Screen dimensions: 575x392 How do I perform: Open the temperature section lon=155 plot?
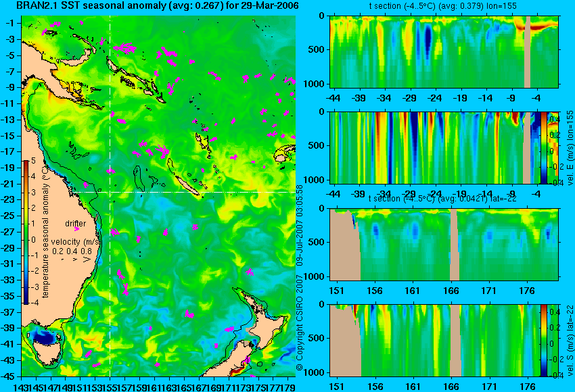444,51
